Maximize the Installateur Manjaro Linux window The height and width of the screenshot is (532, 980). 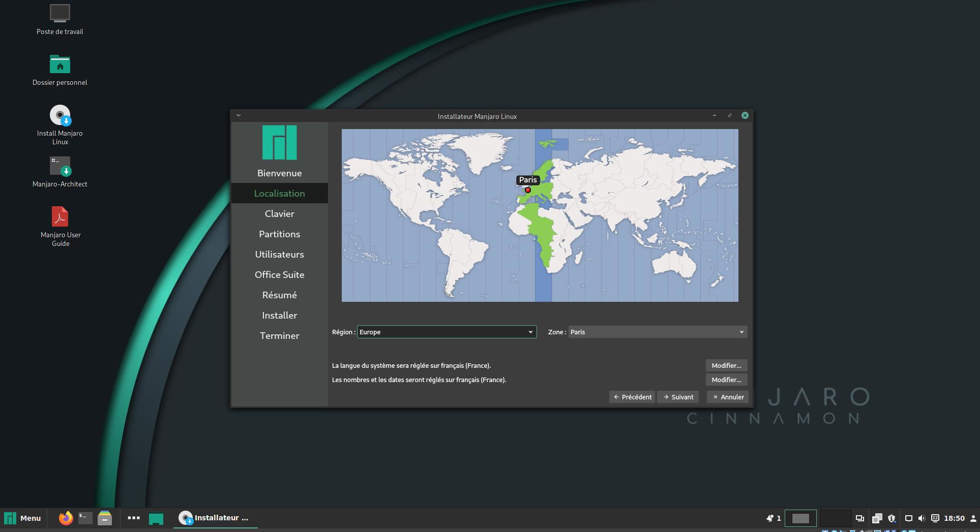730,115
